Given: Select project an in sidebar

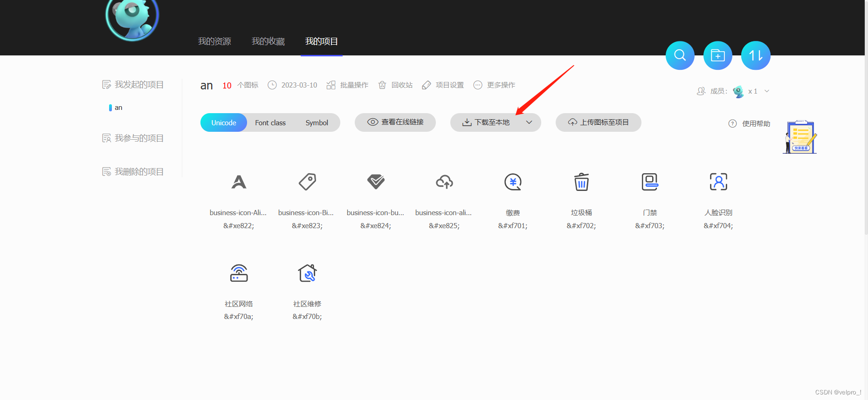Looking at the screenshot, I should click(x=118, y=108).
